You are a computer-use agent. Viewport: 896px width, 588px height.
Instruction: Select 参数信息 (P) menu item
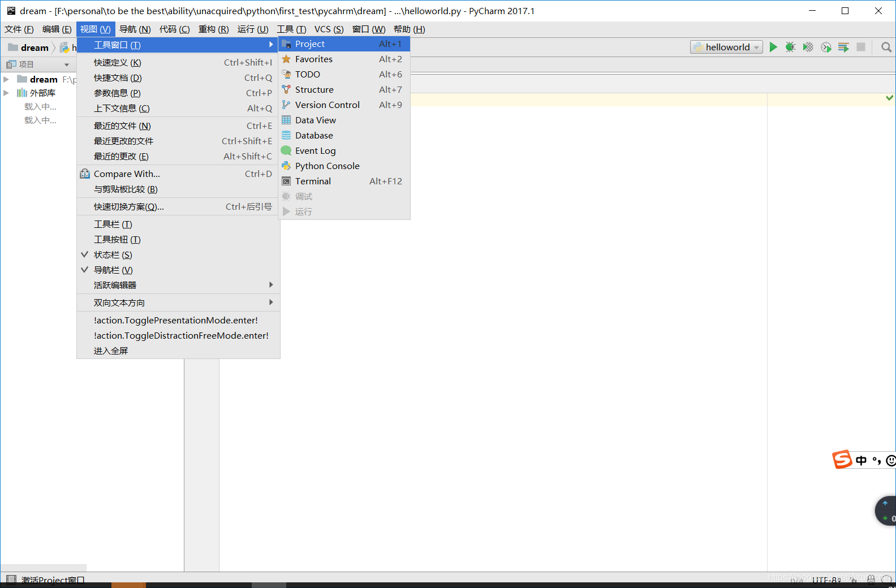[x=178, y=93]
